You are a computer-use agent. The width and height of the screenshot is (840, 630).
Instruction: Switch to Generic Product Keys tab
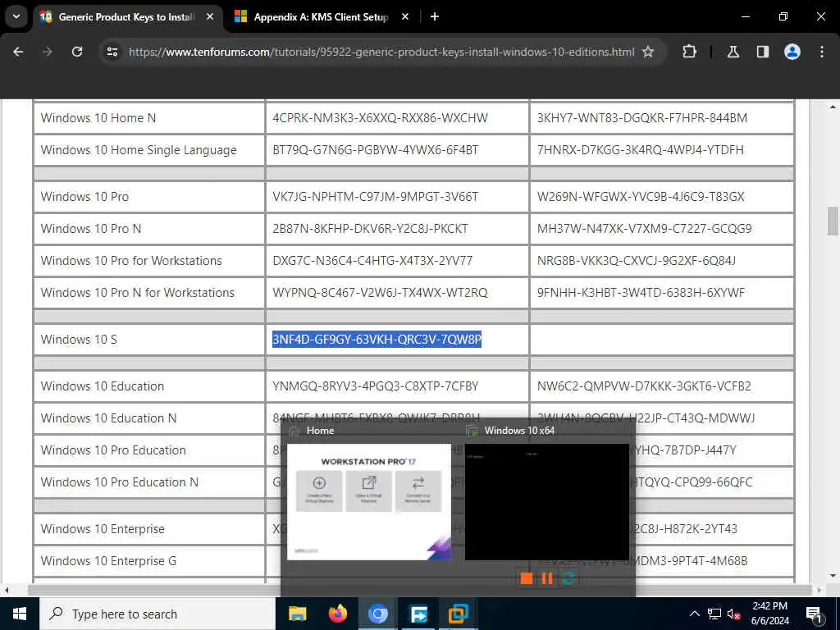[x=126, y=17]
